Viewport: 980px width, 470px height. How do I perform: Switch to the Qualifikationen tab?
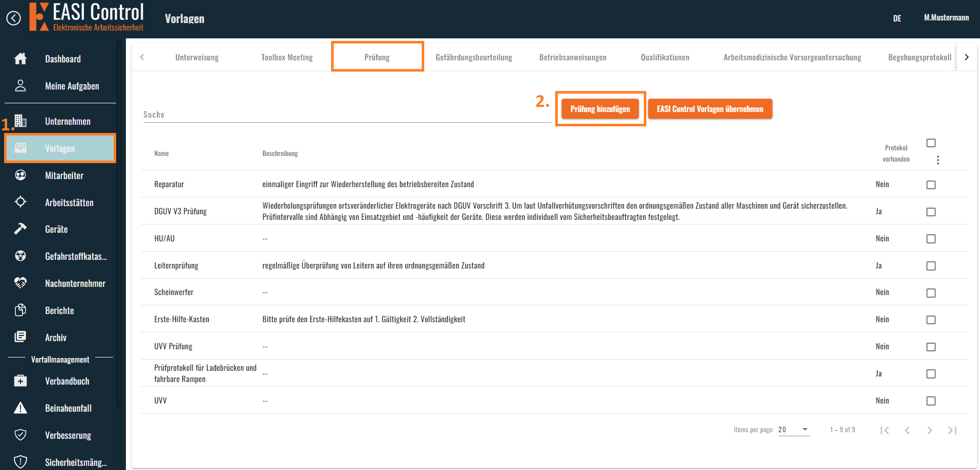click(665, 57)
